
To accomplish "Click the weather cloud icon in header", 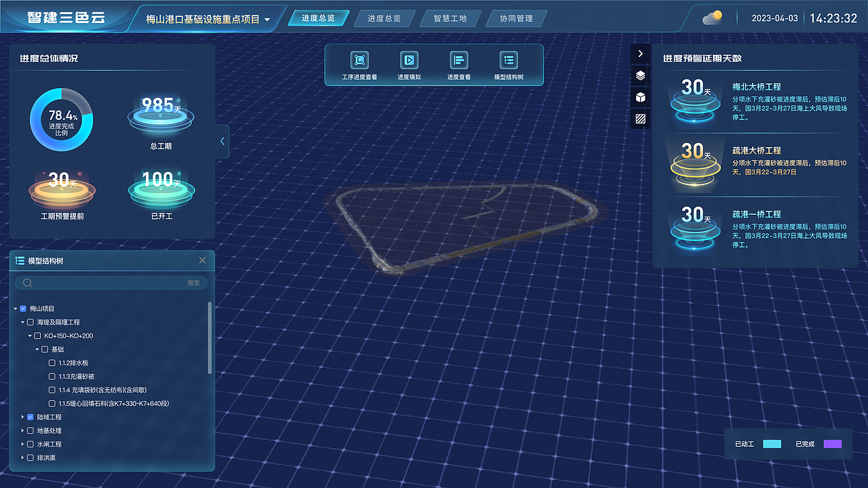I will click(712, 18).
